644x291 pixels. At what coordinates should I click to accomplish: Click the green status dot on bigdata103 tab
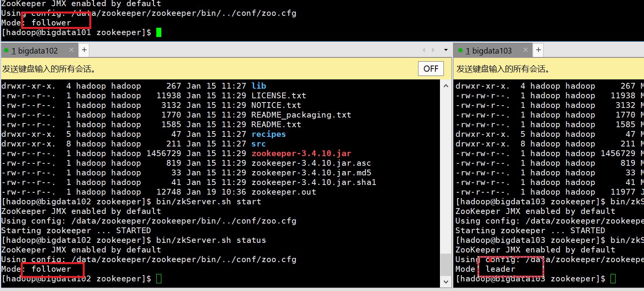click(460, 50)
